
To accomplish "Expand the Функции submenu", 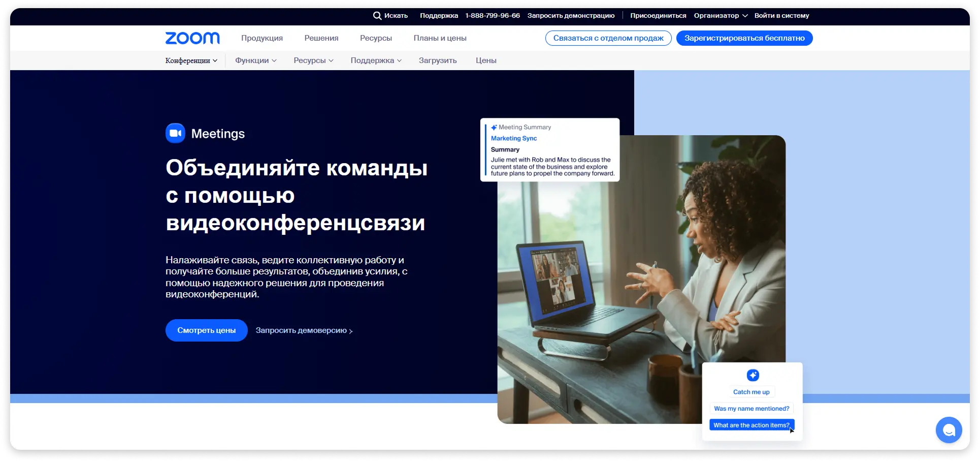I will [256, 60].
